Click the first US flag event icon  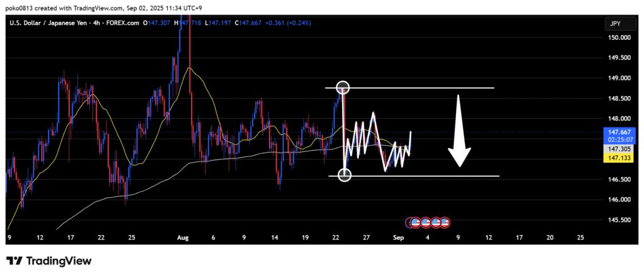[416, 222]
